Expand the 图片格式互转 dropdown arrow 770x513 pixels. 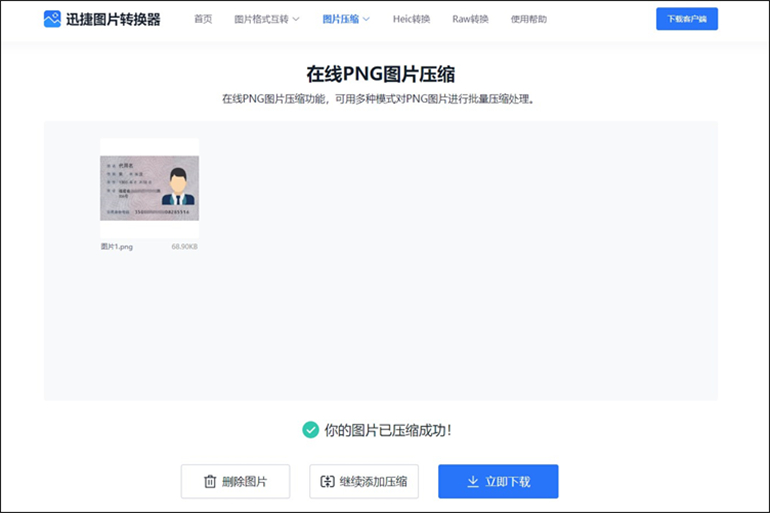(296, 19)
